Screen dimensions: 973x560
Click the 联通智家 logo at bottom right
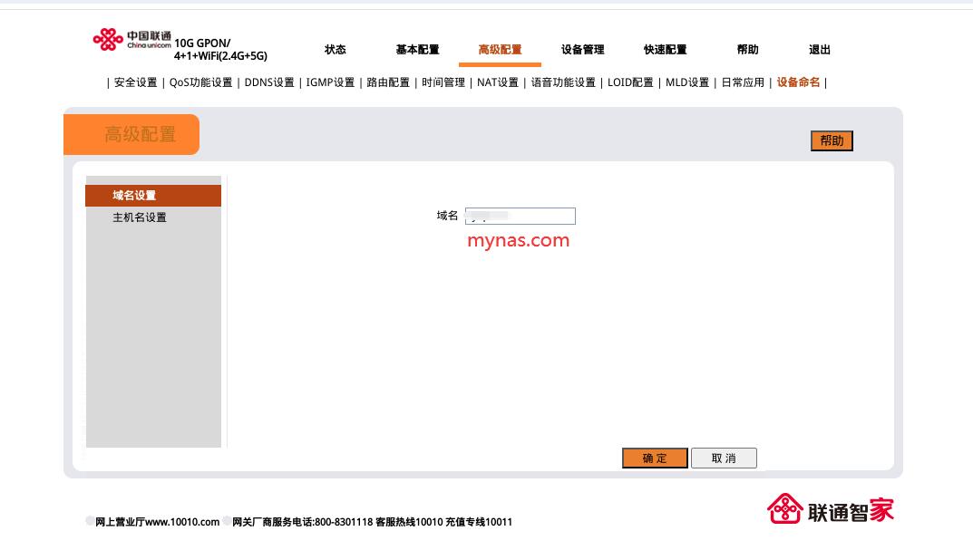[x=831, y=510]
